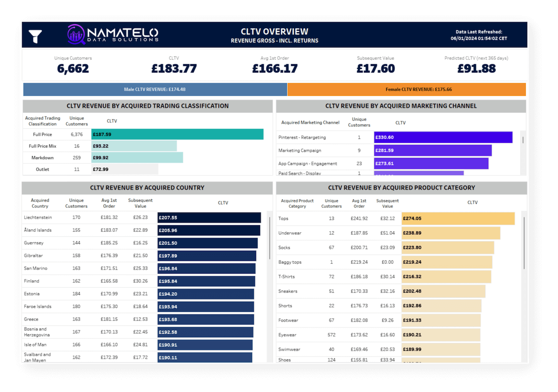
Task: Use the product category table scrollbar
Action: 524,243
